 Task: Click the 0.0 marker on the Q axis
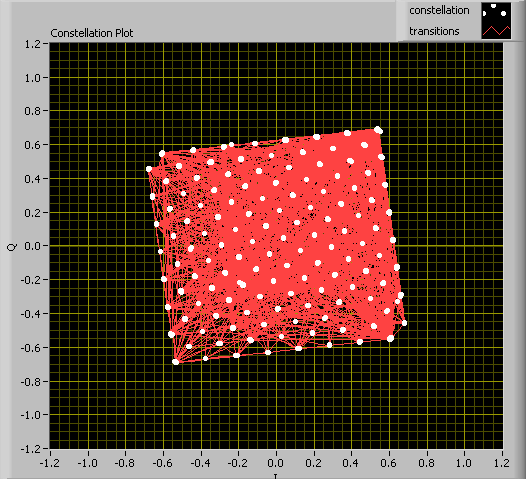tap(33, 246)
